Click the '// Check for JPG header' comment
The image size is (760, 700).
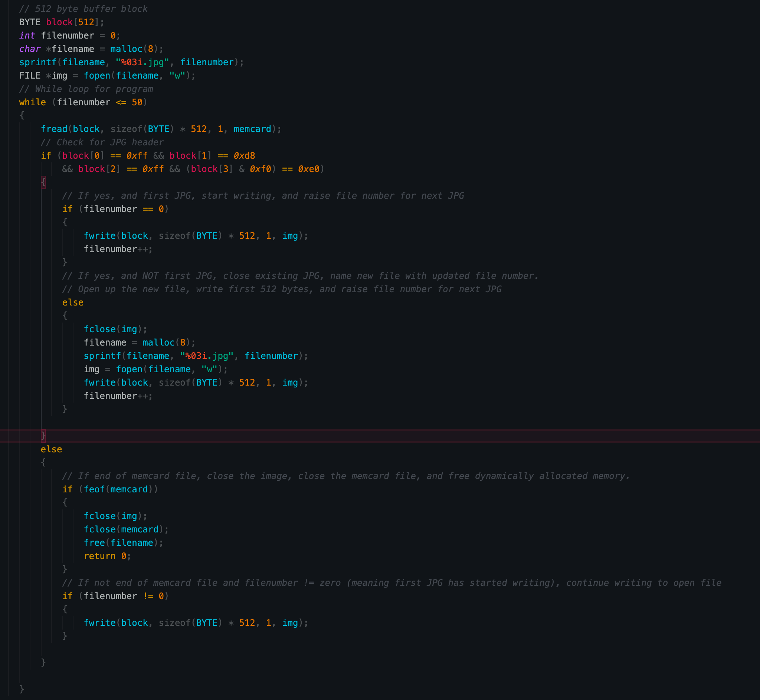tap(102, 142)
